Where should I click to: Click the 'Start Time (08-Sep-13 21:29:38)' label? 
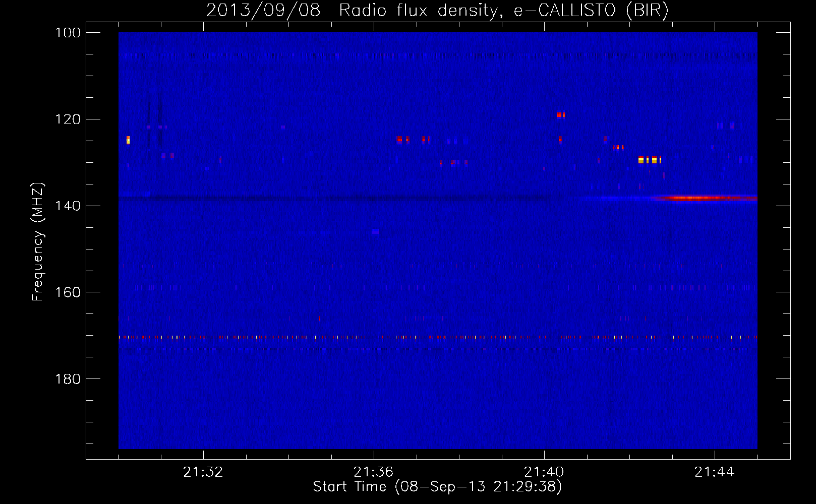[x=437, y=487]
